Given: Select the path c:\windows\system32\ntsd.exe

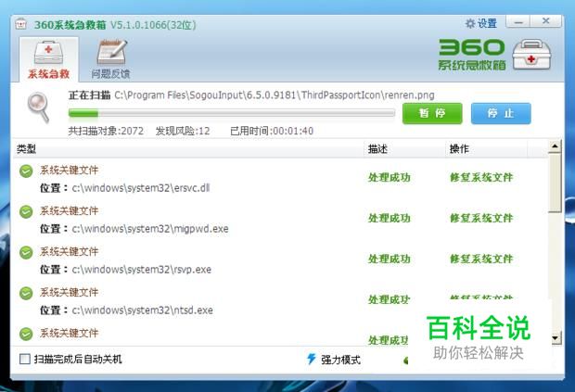Looking at the screenshot, I should pyautogui.click(x=142, y=310).
